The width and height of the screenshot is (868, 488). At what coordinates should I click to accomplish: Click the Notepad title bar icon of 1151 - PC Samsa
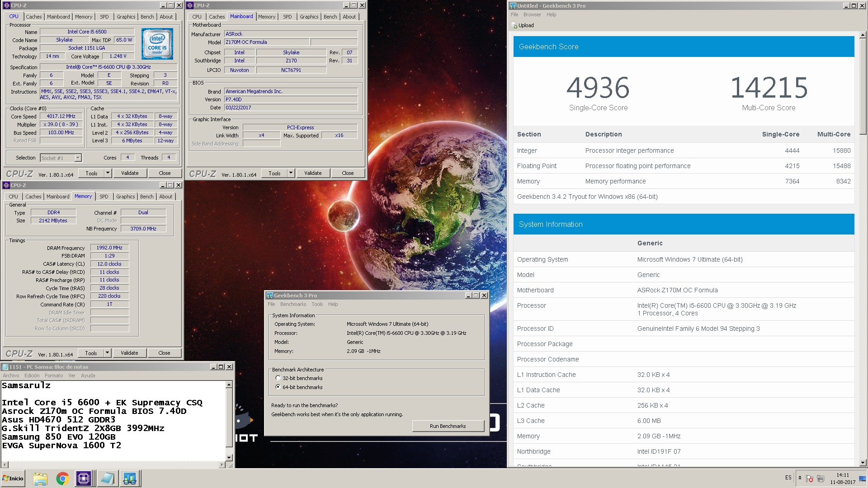(x=5, y=367)
